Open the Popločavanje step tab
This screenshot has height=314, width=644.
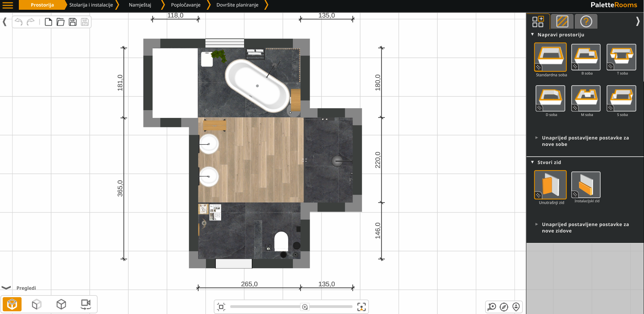pos(185,5)
